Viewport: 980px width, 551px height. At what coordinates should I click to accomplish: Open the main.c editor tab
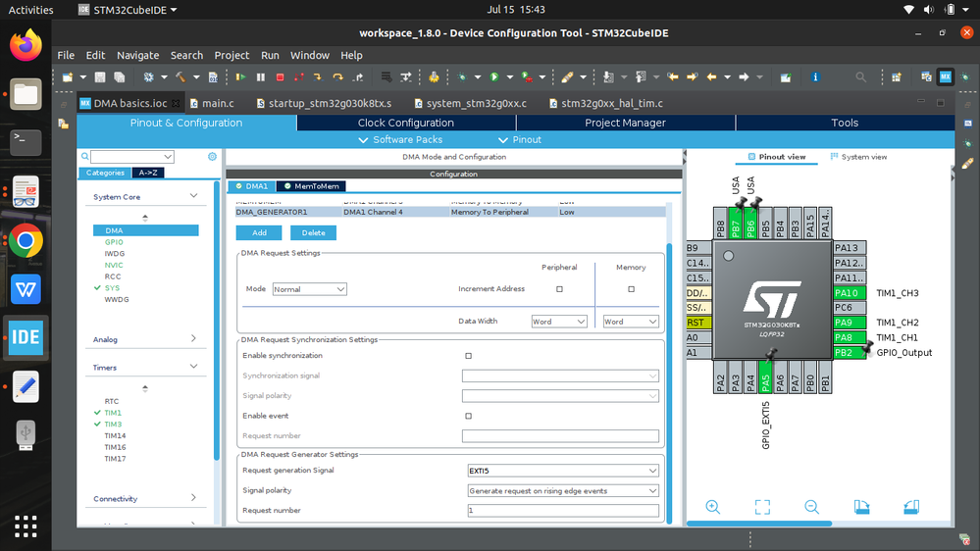[x=212, y=103]
